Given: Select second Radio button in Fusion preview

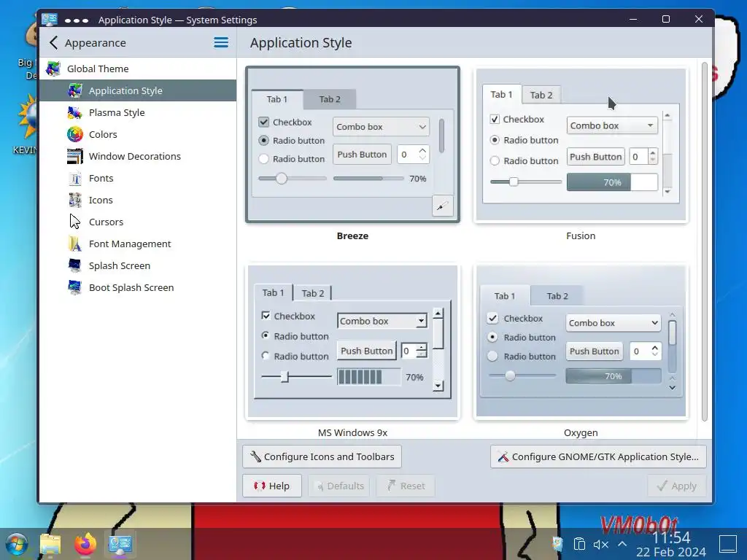Looking at the screenshot, I should (x=495, y=161).
